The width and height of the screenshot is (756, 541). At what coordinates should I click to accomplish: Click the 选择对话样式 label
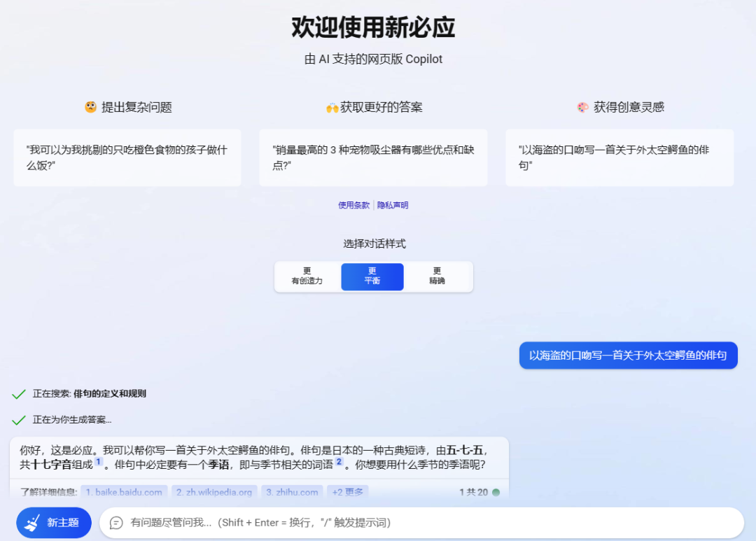tap(374, 244)
